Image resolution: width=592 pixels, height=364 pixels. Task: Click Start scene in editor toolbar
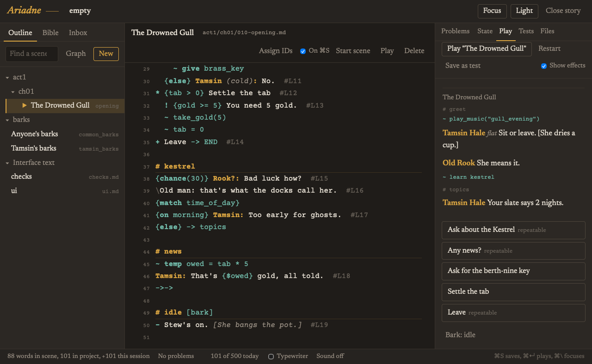pos(353,51)
